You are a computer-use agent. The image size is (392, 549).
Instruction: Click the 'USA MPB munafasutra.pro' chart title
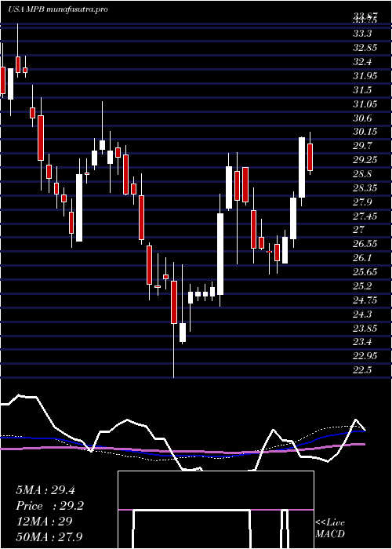pyautogui.click(x=58, y=9)
